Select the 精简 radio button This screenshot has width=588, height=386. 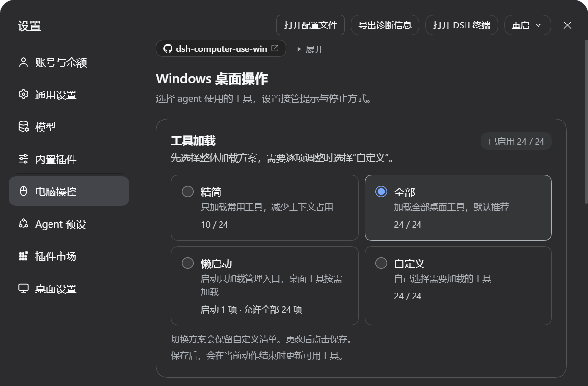pyautogui.click(x=188, y=192)
